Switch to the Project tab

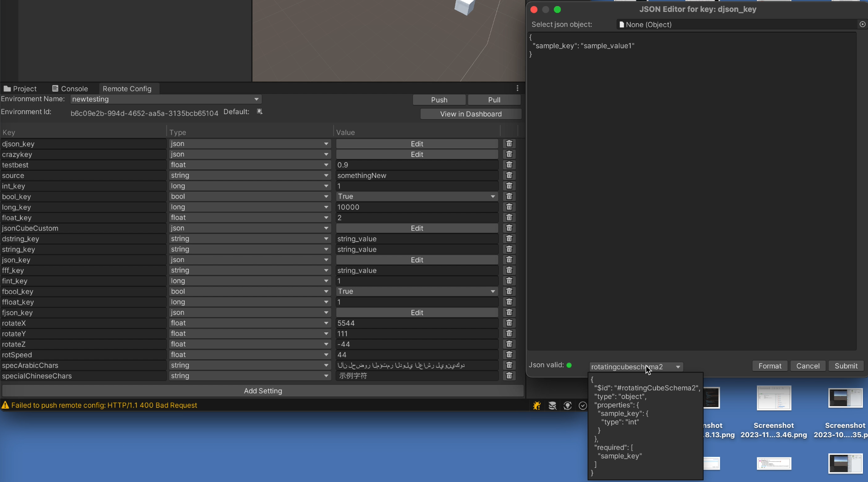pos(24,88)
